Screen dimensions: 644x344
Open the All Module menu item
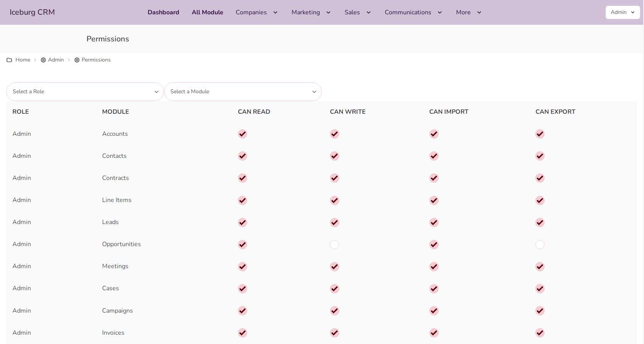click(207, 12)
